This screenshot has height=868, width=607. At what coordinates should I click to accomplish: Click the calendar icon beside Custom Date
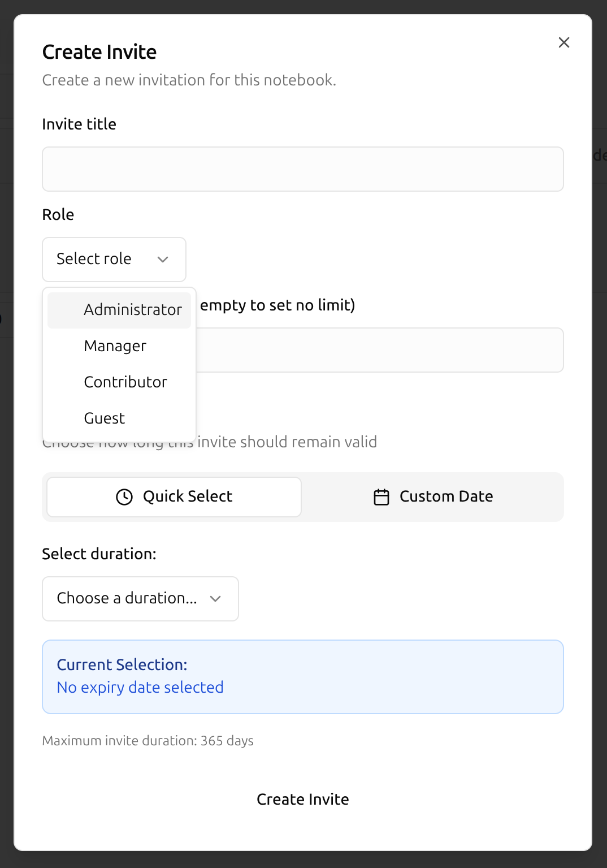381,496
